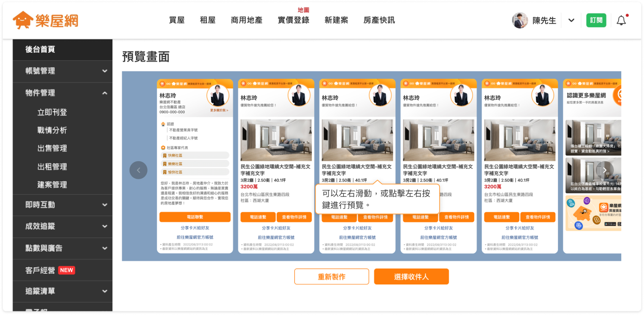Screen dimensions: 644x315
Task: Open the notification bell
Action: point(621,20)
